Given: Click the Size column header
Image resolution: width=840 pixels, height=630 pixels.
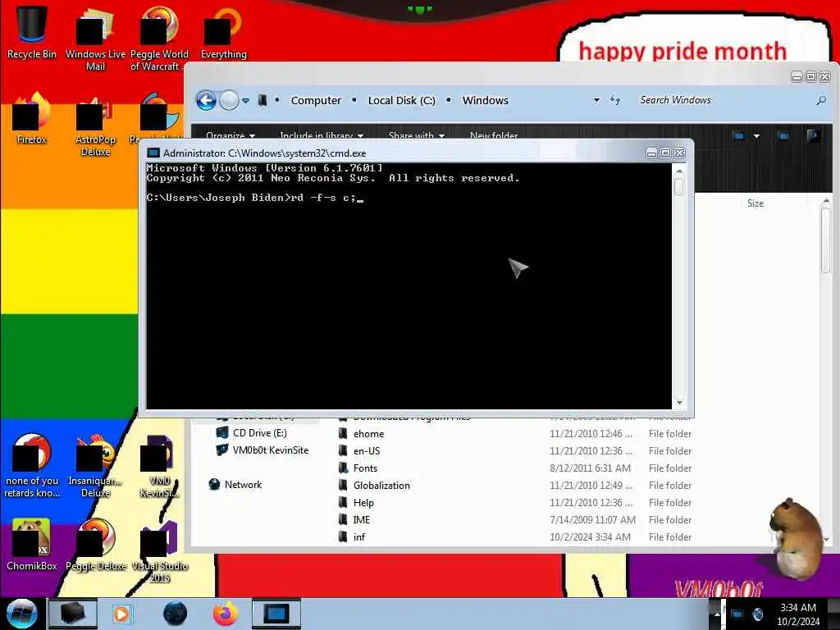Looking at the screenshot, I should click(x=756, y=203).
